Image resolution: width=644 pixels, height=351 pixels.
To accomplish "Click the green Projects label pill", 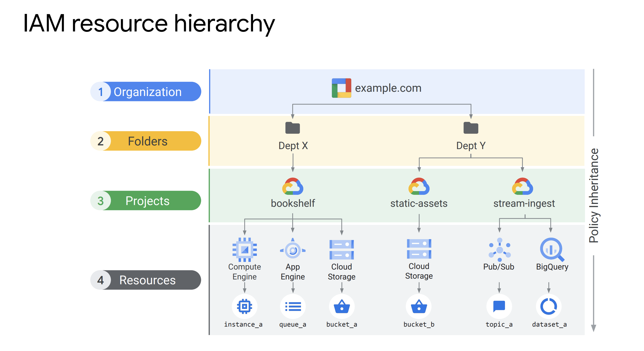I will [x=146, y=201].
